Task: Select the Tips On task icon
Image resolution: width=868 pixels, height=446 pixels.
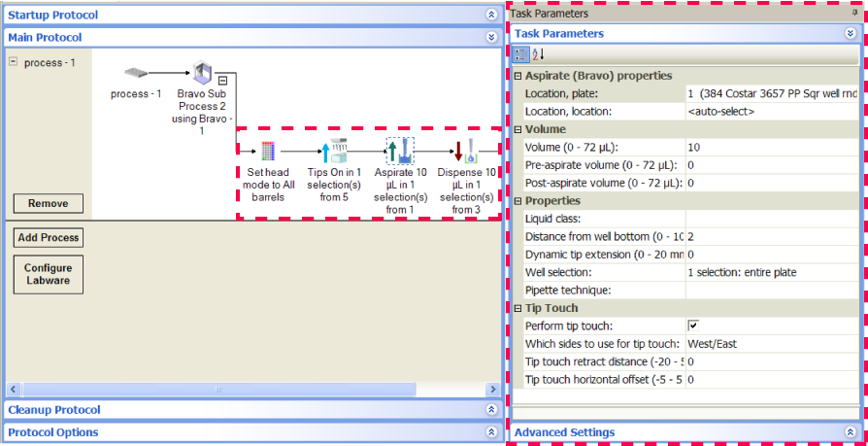Action: pyautogui.click(x=334, y=151)
